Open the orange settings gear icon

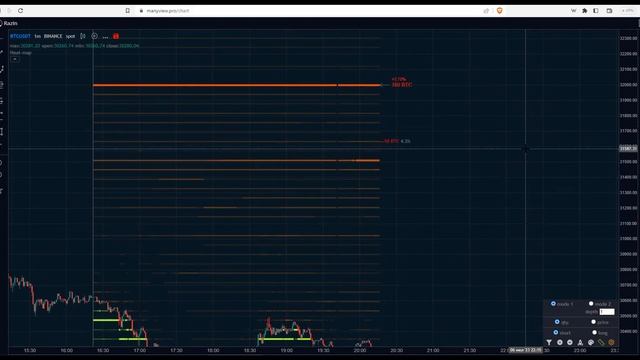click(611, 342)
